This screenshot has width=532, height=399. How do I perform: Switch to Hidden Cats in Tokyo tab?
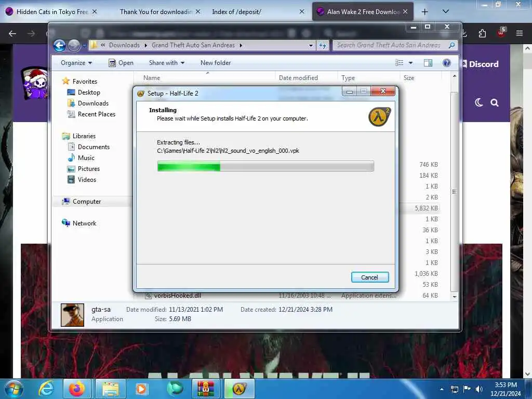52,12
